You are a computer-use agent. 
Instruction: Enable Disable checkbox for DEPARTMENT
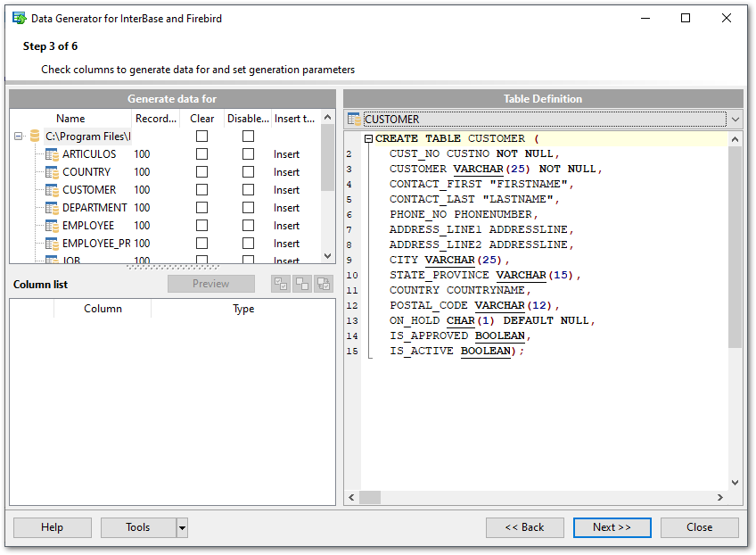[x=249, y=208]
